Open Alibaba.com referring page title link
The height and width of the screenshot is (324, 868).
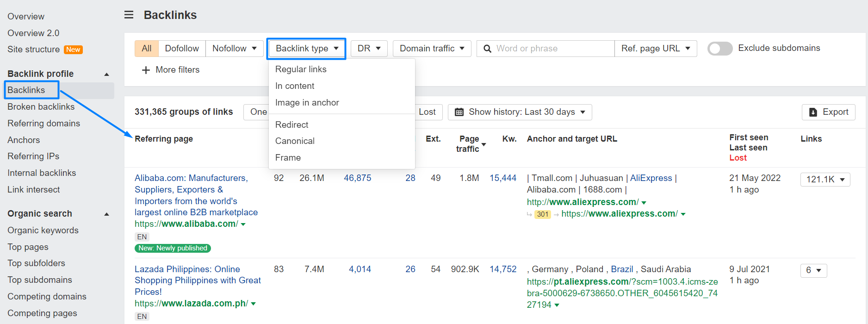coord(196,195)
